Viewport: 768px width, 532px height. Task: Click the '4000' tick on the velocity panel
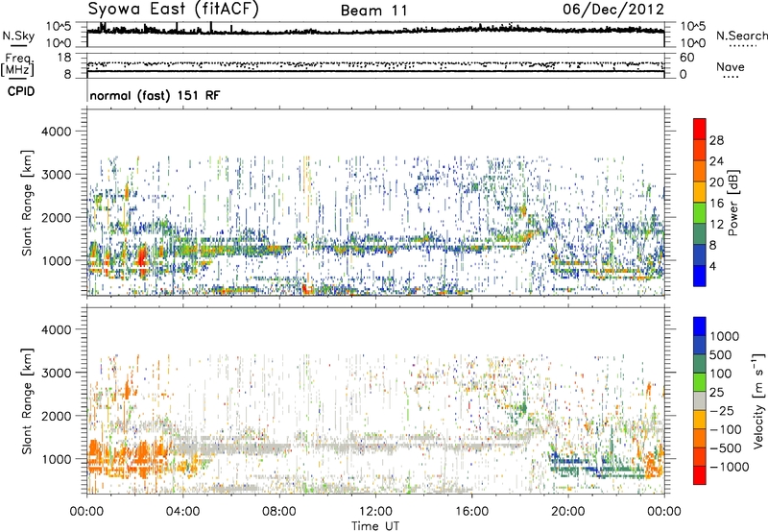coord(57,329)
